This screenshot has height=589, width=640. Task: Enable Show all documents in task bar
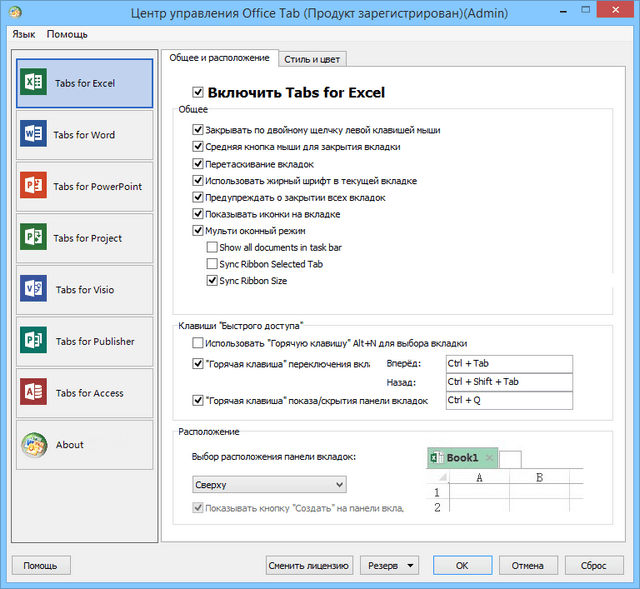pyautogui.click(x=212, y=247)
